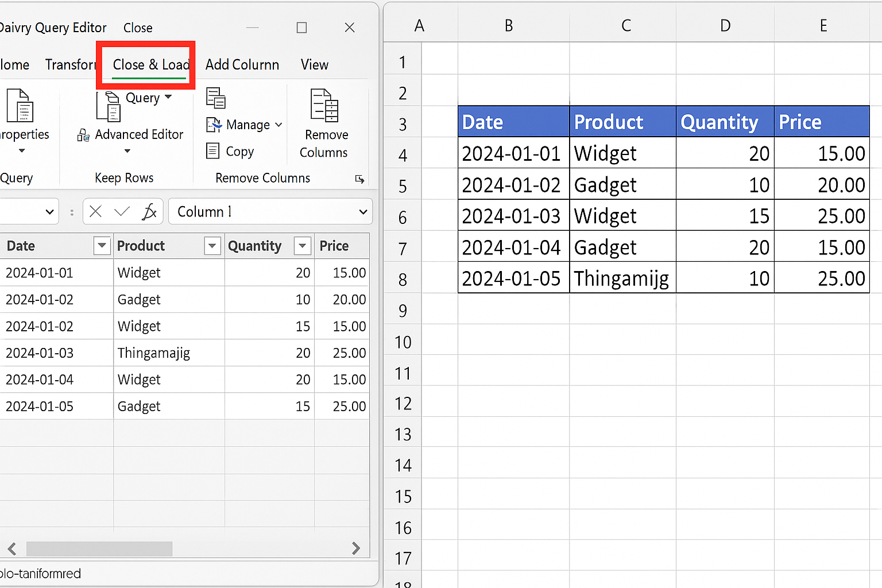Click 2024-01-05 in Query Editor preview
The image size is (882, 588).
(x=56, y=406)
